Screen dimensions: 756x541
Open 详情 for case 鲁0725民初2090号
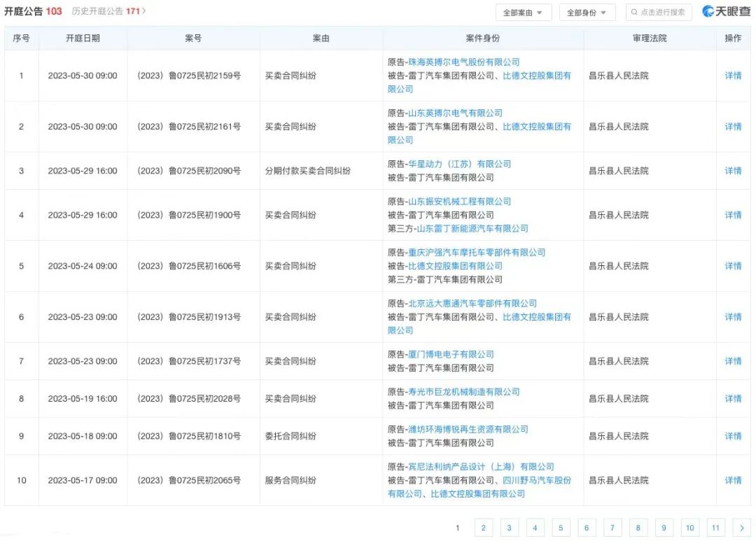[x=733, y=171]
